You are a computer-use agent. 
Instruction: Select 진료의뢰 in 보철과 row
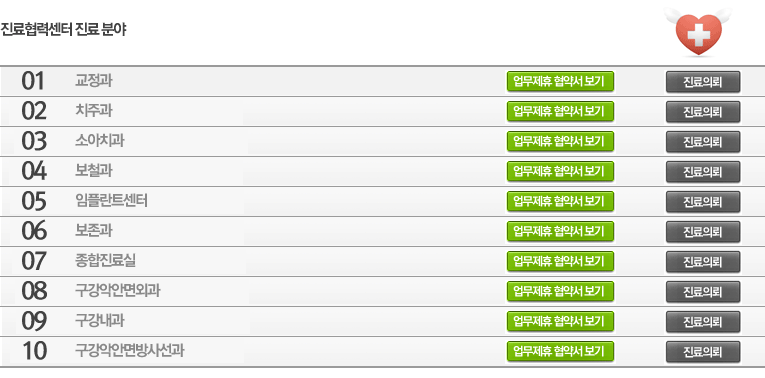(703, 172)
